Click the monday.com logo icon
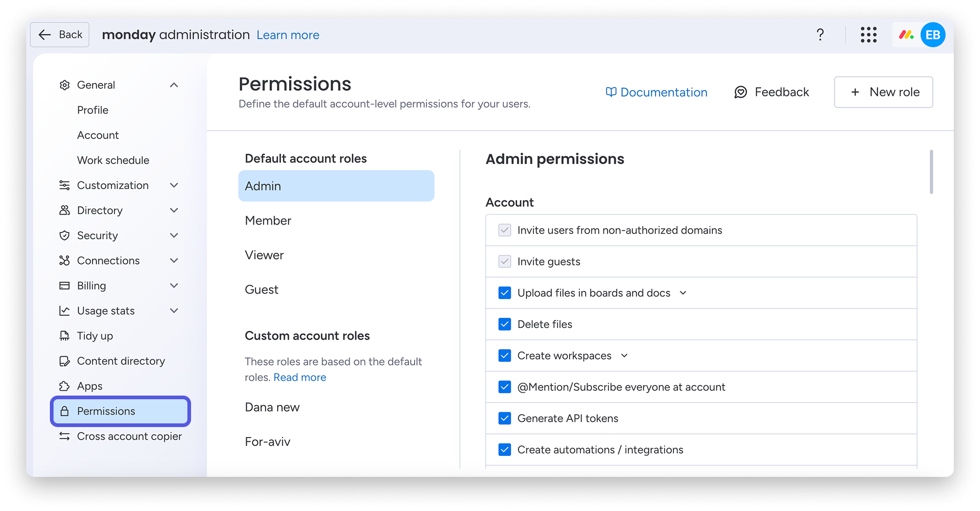 pos(906,35)
